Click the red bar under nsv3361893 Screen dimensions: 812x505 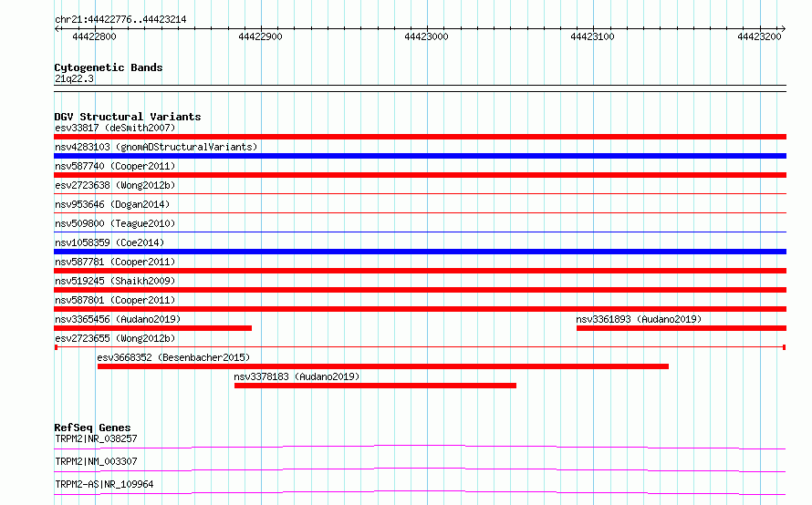pos(682,328)
